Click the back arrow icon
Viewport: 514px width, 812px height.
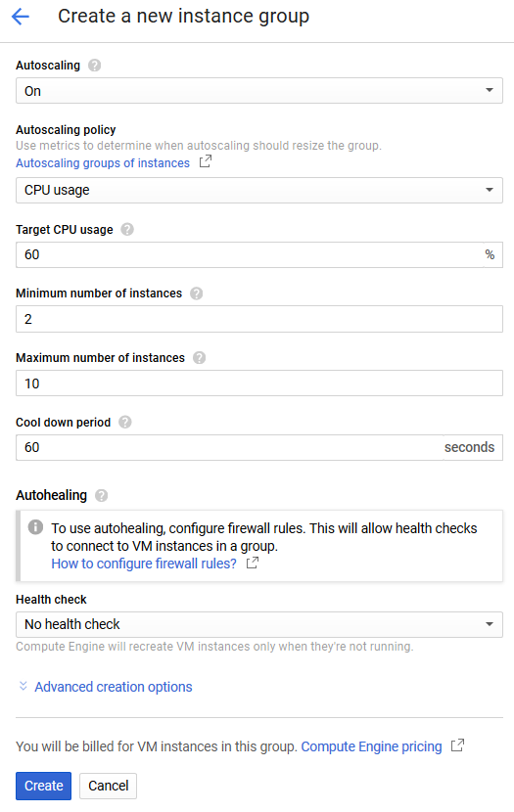coord(21,17)
